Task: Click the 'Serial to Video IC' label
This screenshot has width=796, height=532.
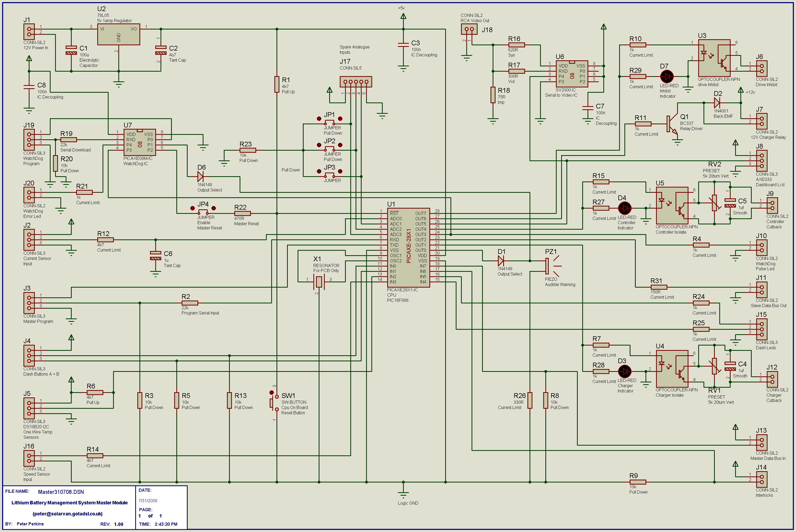Action: click(561, 95)
